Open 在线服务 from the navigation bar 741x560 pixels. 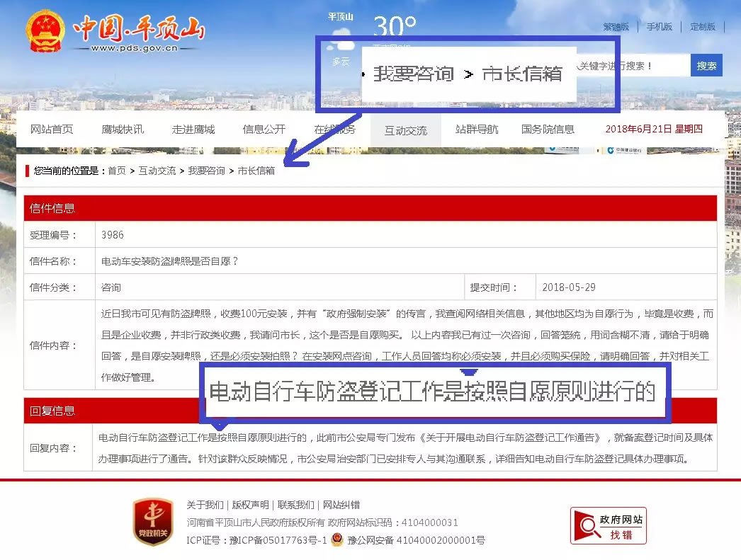334,129
